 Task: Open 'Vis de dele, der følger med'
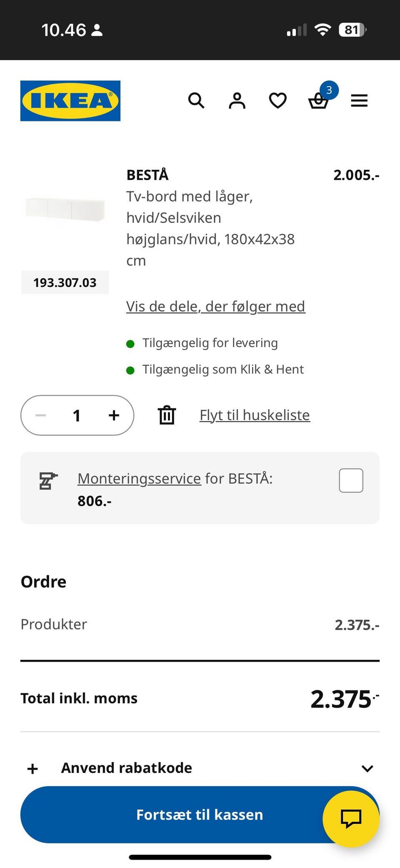point(215,307)
